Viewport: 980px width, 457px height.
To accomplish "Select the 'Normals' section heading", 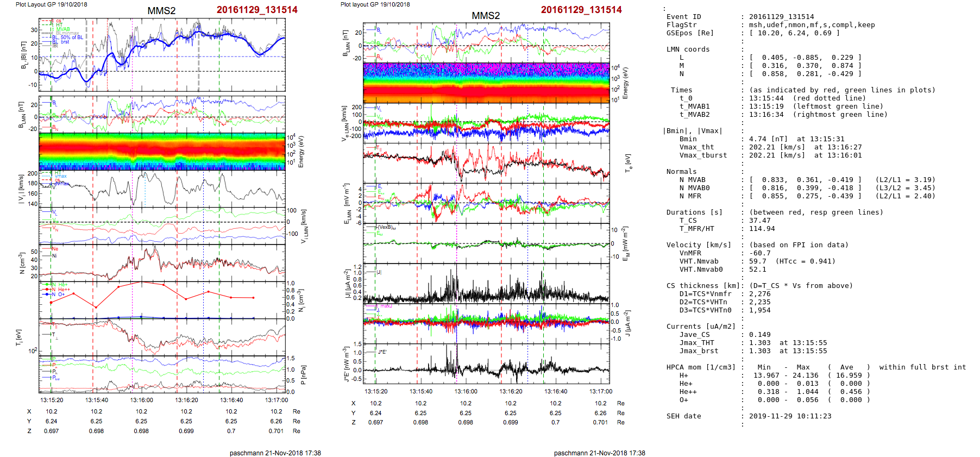I will (x=681, y=172).
